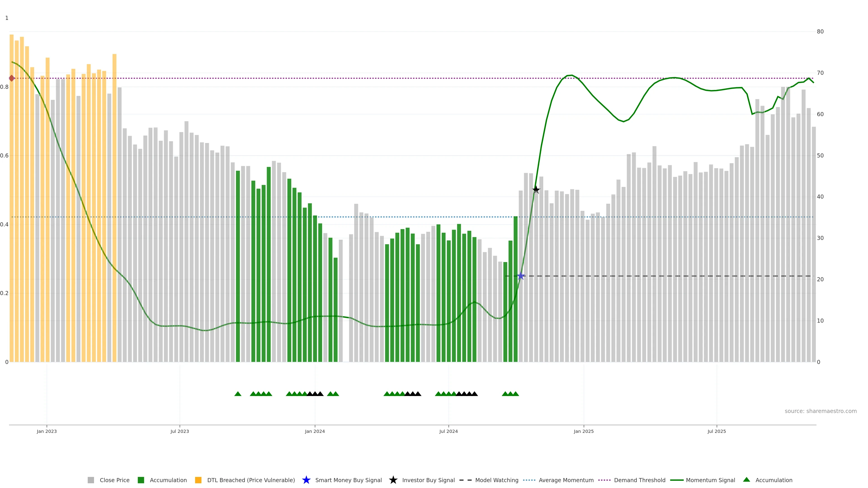Toggle DTL Breached (Price Vulnerable) legend entry
The image size is (868, 488).
tap(251, 480)
